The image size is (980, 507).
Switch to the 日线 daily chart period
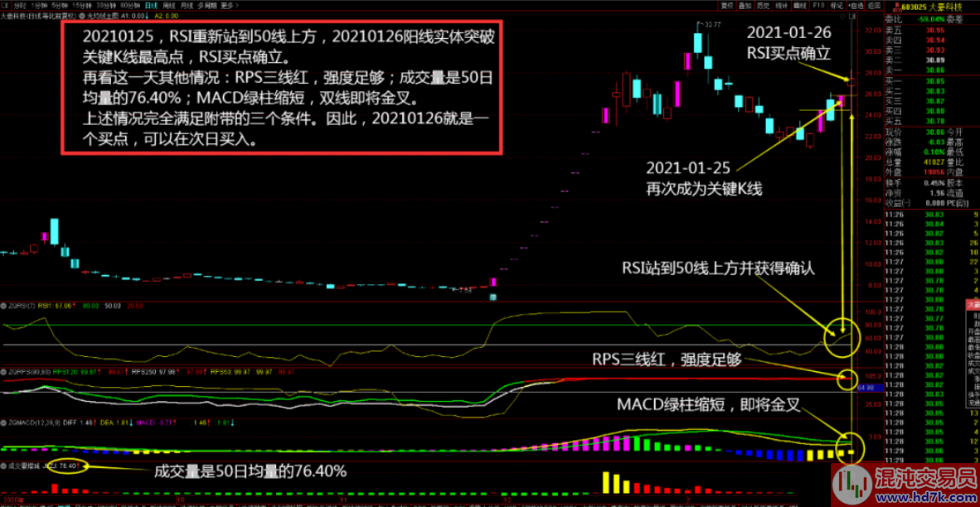150,5
